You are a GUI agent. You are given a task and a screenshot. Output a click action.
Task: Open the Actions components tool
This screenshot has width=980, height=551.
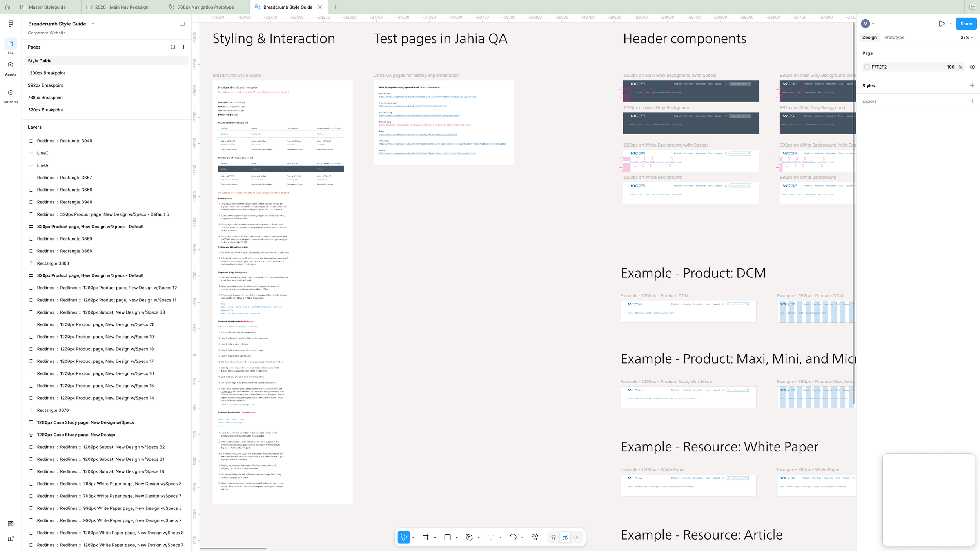535,537
